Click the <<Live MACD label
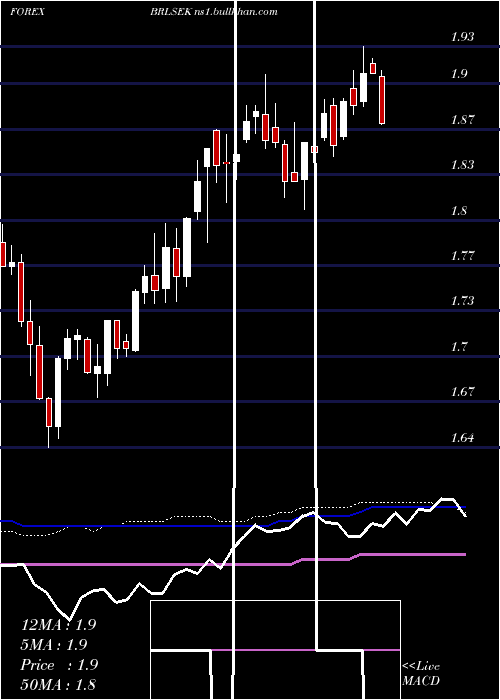Image resolution: width=500 pixels, height=700 pixels. coord(421,674)
